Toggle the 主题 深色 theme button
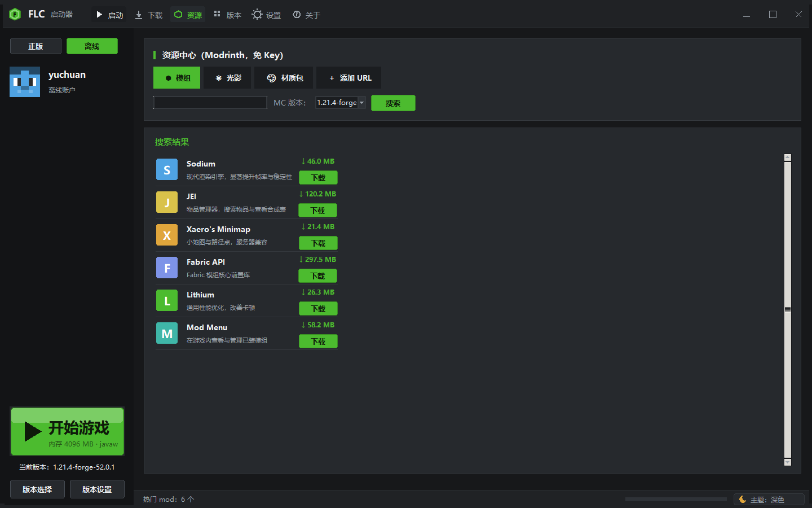The image size is (812, 508). 769,500
